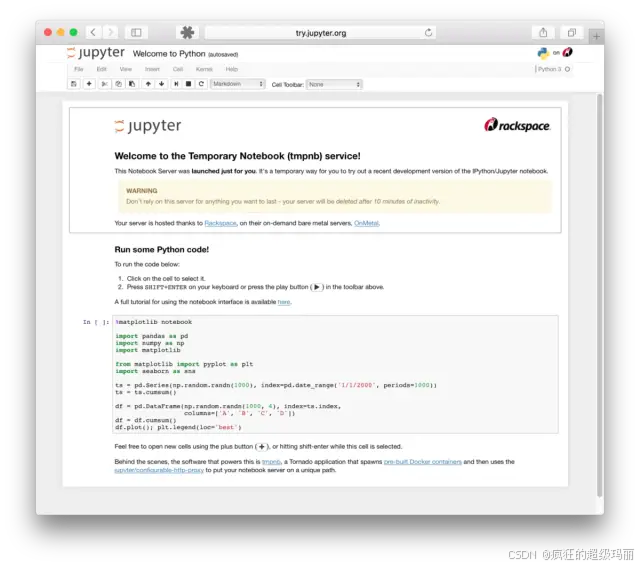
Task: Restart the kernel using the circular arrow
Action: coord(201,84)
